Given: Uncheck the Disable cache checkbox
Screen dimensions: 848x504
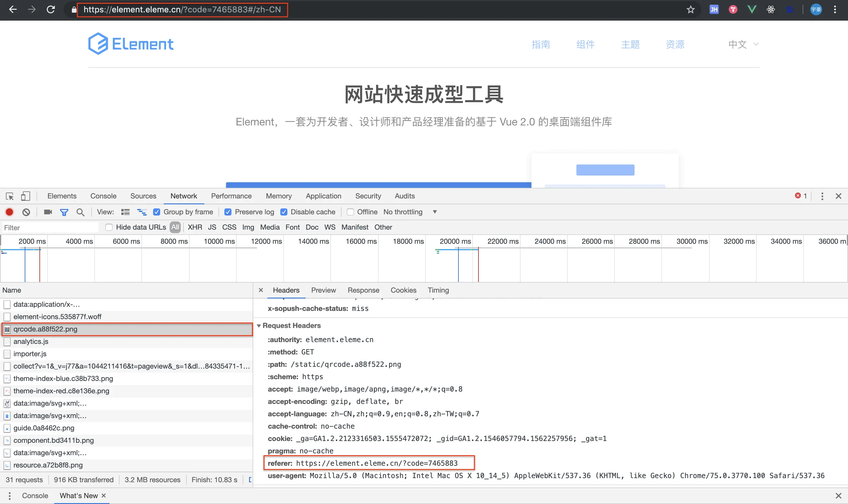Looking at the screenshot, I should (x=284, y=212).
